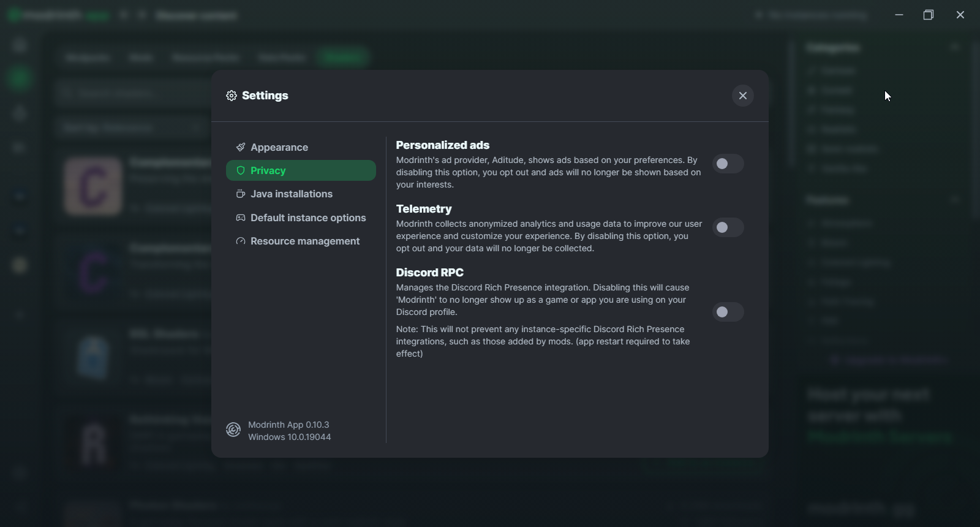Image resolution: width=980 pixels, height=527 pixels.
Task: Go to the Resource management tab
Action: (x=301, y=241)
